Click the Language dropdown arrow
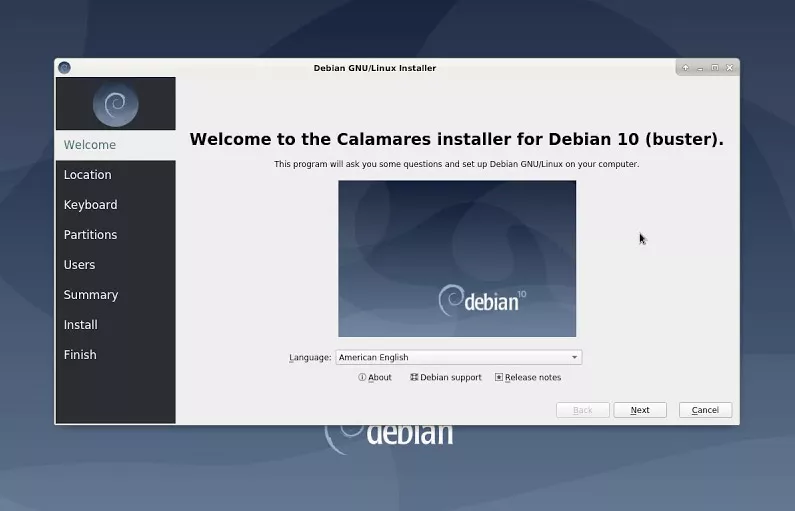Image resolution: width=795 pixels, height=511 pixels. [x=574, y=357]
